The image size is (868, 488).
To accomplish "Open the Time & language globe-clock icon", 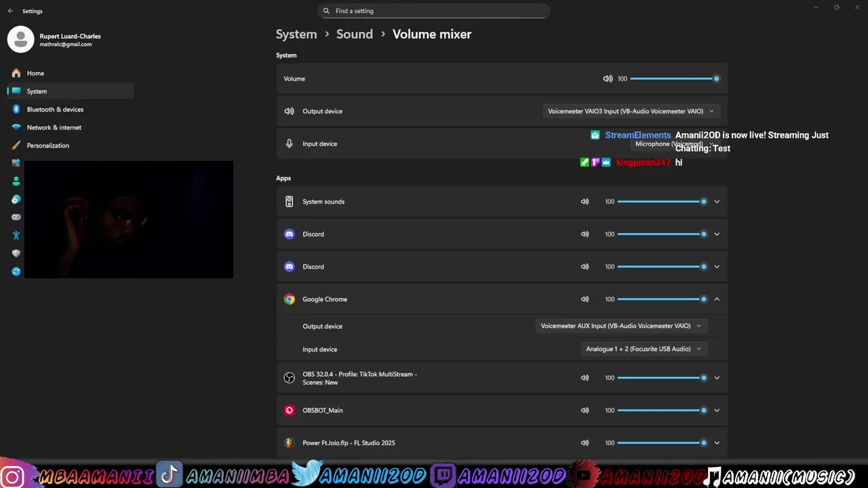I will coord(16,199).
